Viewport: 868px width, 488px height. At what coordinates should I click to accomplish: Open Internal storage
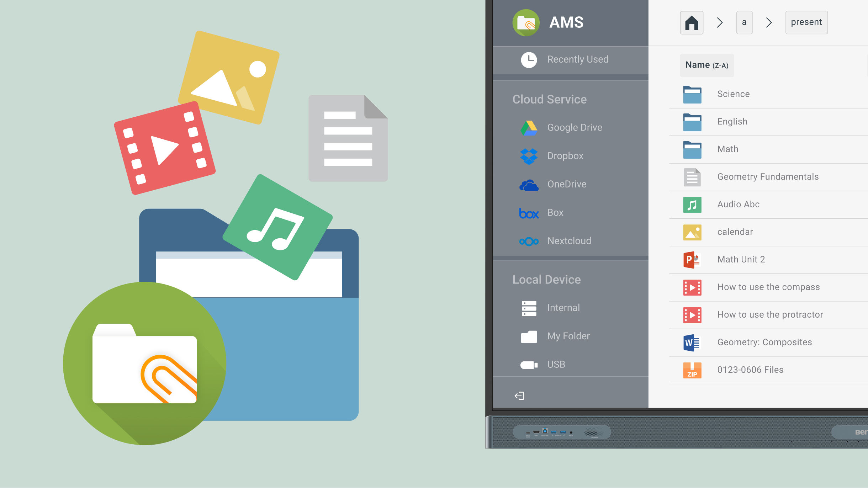click(x=563, y=308)
